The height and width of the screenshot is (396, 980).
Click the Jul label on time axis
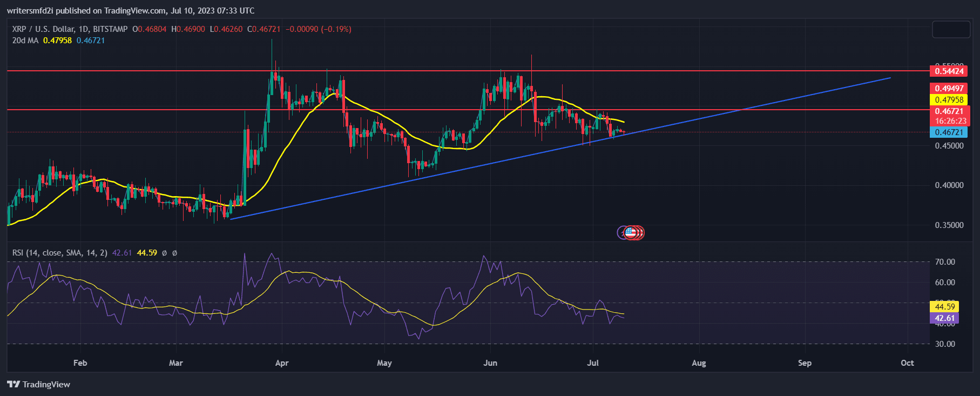pos(593,363)
